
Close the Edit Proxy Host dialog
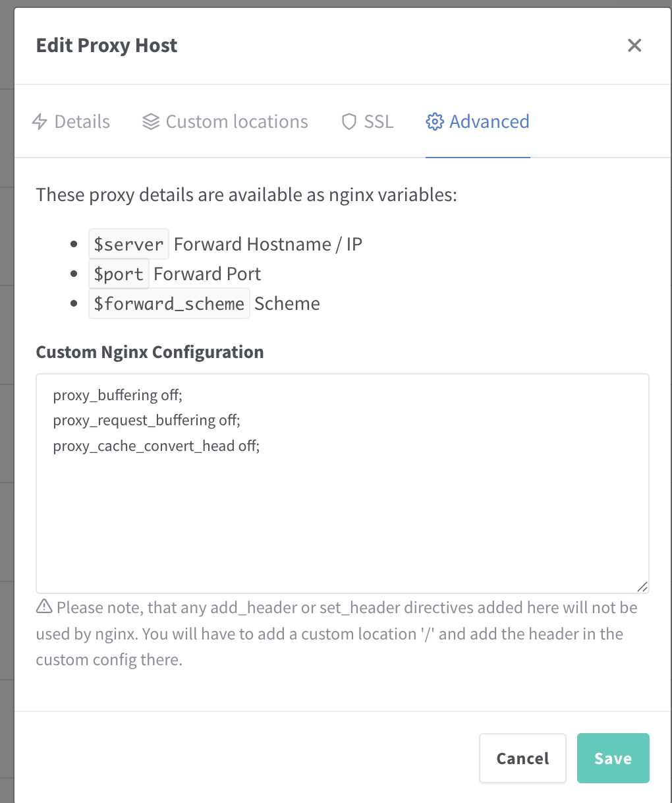(634, 45)
